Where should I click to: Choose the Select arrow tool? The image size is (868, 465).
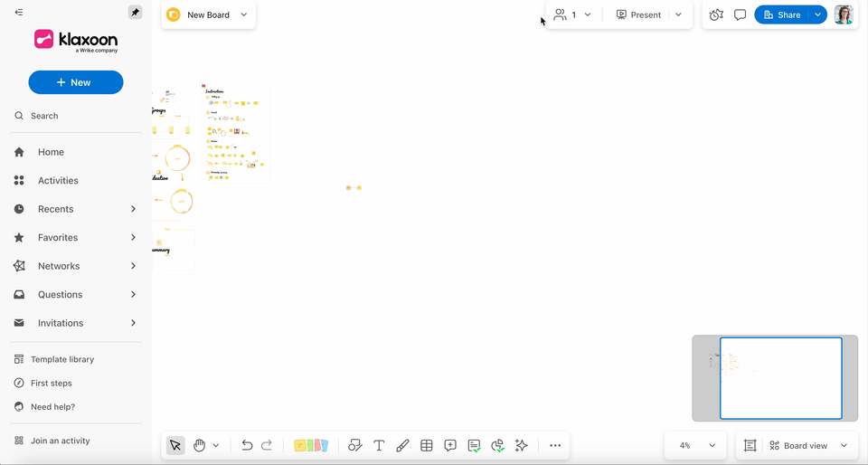pyautogui.click(x=175, y=446)
